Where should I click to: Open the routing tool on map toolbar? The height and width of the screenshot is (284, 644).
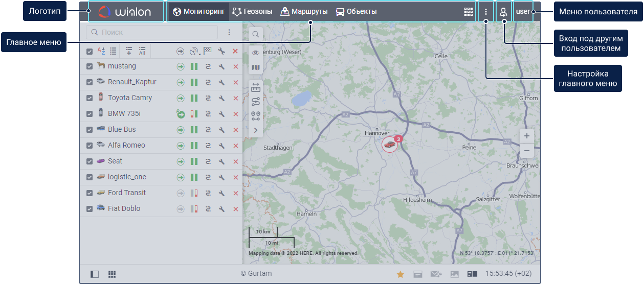pos(256,102)
